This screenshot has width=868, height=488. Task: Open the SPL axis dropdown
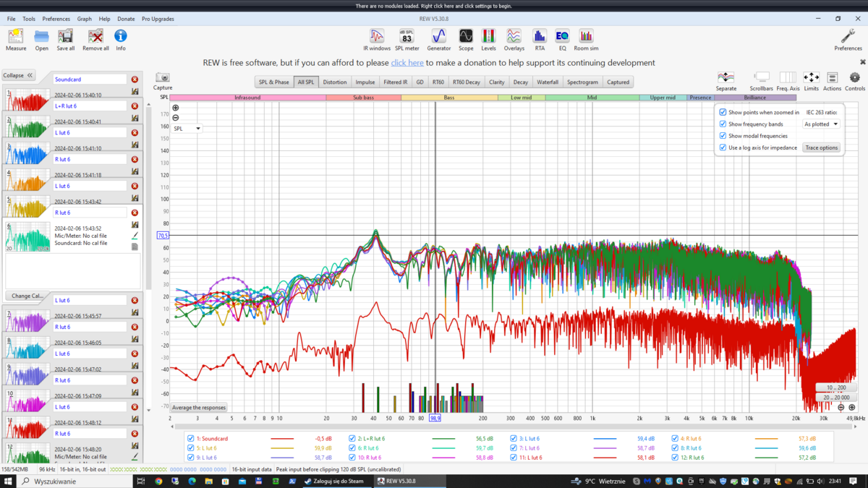(187, 129)
